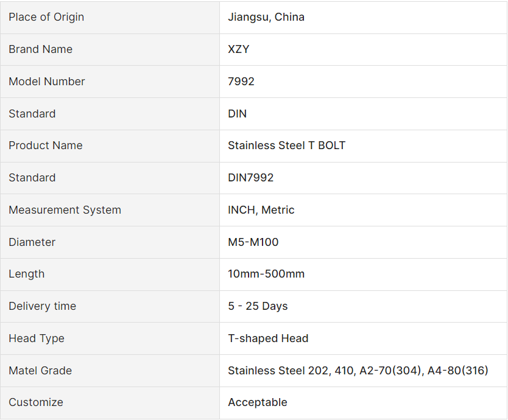Click the Place of Origin label
The height and width of the screenshot is (420, 508).
click(x=46, y=17)
